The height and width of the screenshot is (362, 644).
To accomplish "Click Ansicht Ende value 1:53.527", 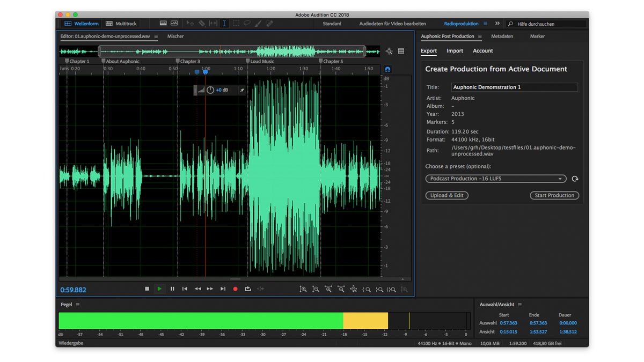I will pyautogui.click(x=538, y=331).
